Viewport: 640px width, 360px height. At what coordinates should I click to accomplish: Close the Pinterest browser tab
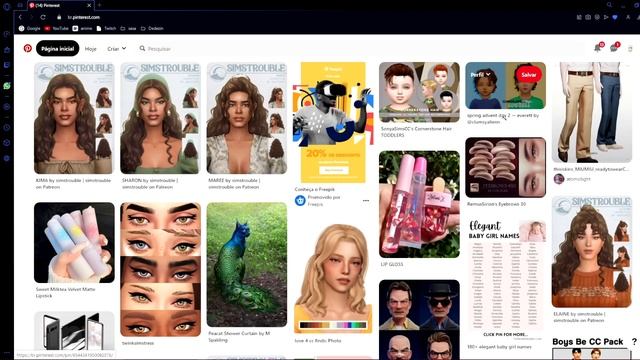pos(89,5)
